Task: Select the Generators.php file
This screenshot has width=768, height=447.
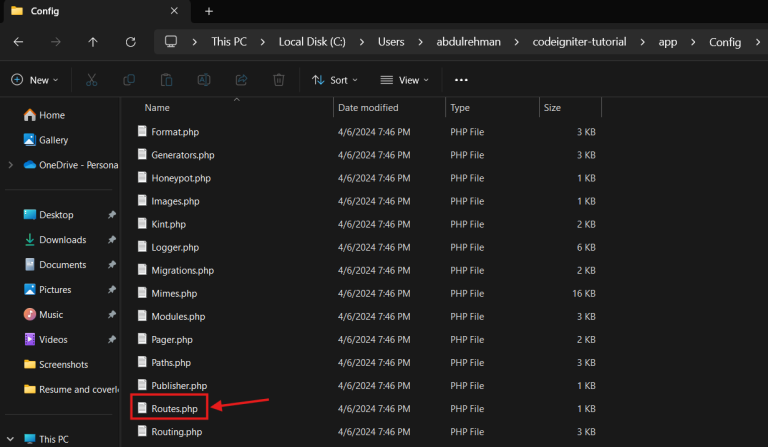Action: [176, 155]
